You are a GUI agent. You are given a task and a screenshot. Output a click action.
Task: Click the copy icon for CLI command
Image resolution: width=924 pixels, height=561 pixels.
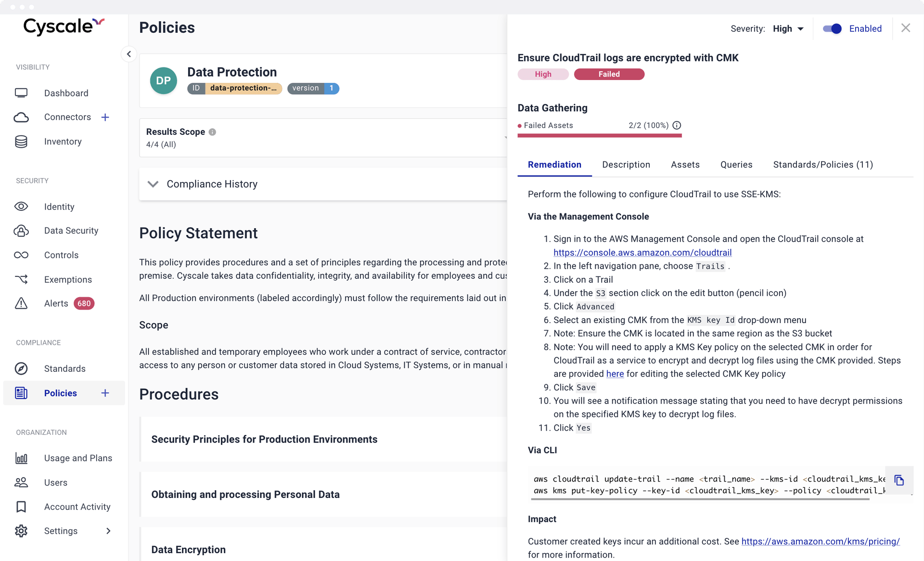pyautogui.click(x=899, y=481)
